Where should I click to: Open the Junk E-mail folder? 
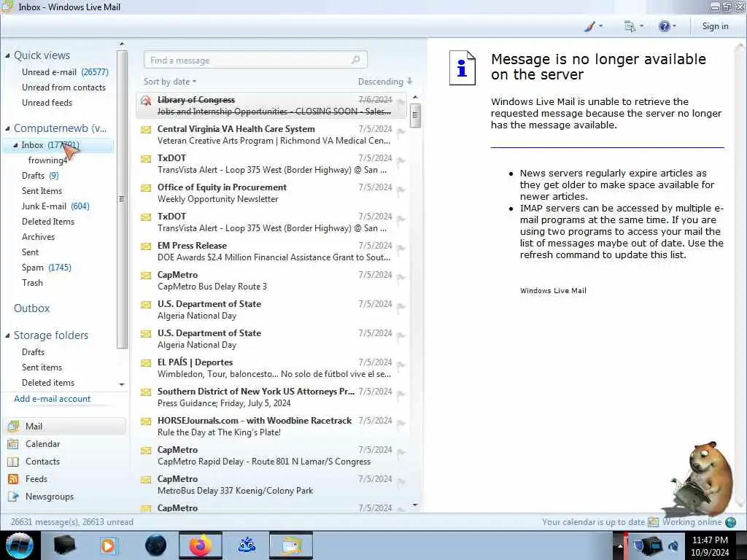click(x=55, y=206)
